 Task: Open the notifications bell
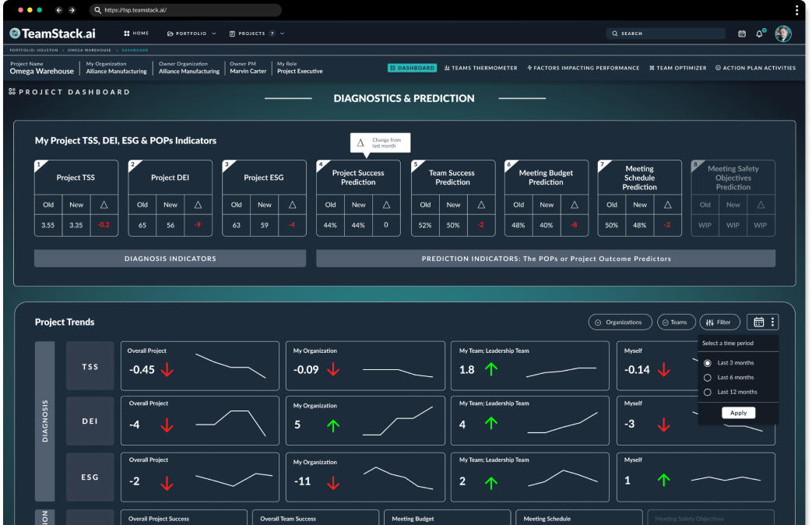[x=759, y=33]
